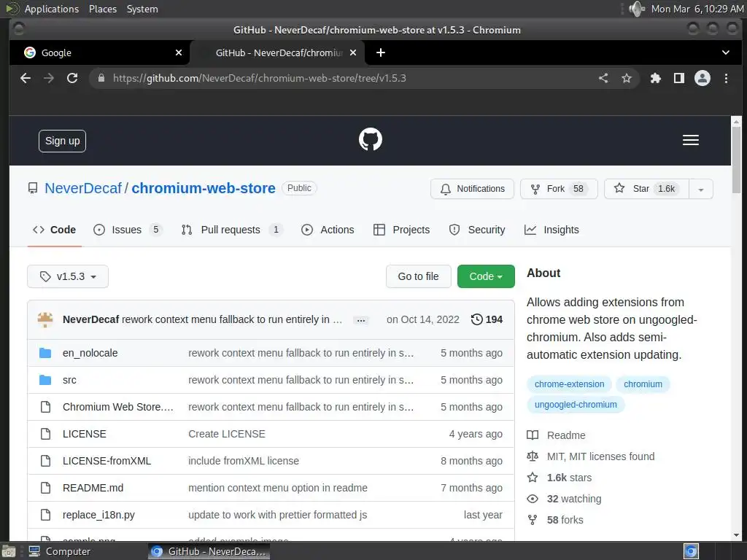747x560 pixels.
Task: Open the Security tab
Action: [x=477, y=230]
